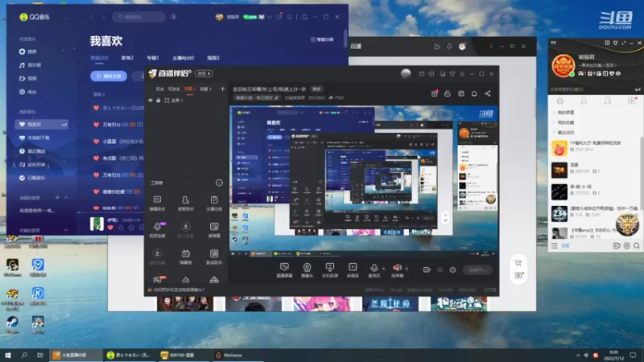Viewport: 644px width, 362px height.
Task: Click the share icon in the streaming companion
Action: (488, 93)
